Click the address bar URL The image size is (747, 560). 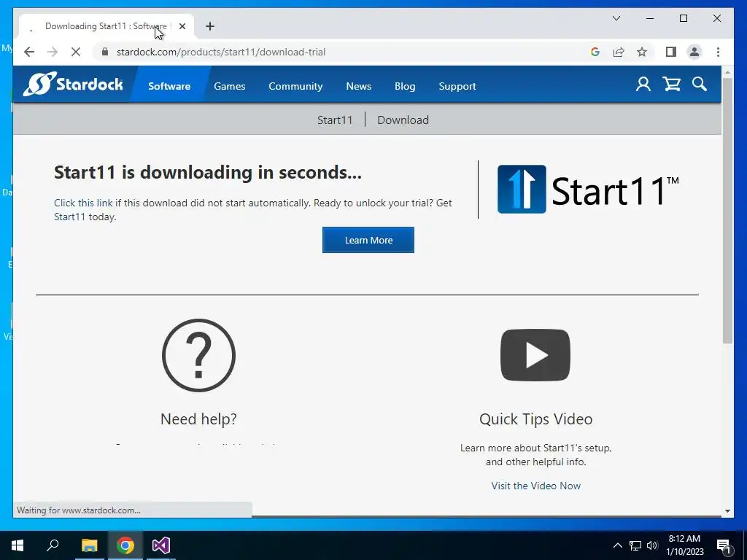click(221, 52)
